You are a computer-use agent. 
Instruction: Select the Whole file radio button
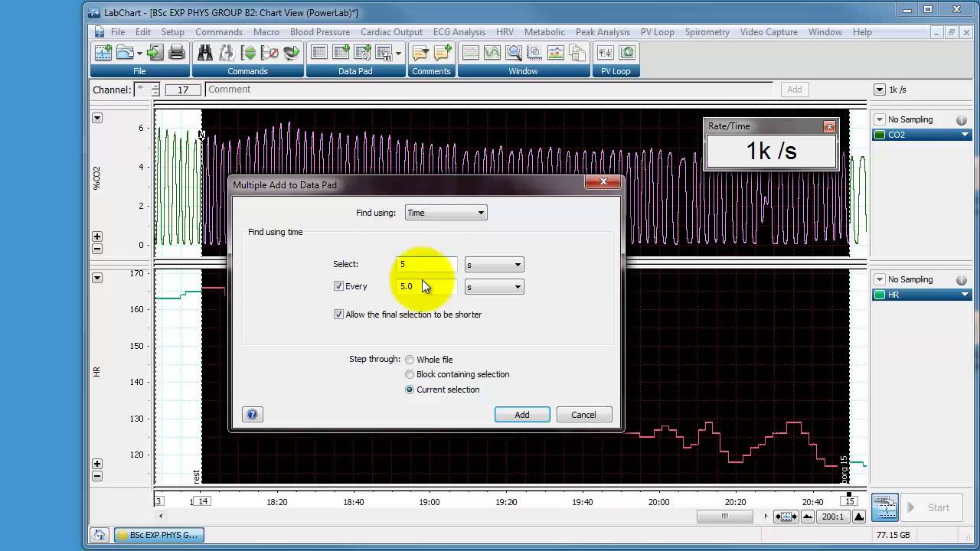pos(410,360)
